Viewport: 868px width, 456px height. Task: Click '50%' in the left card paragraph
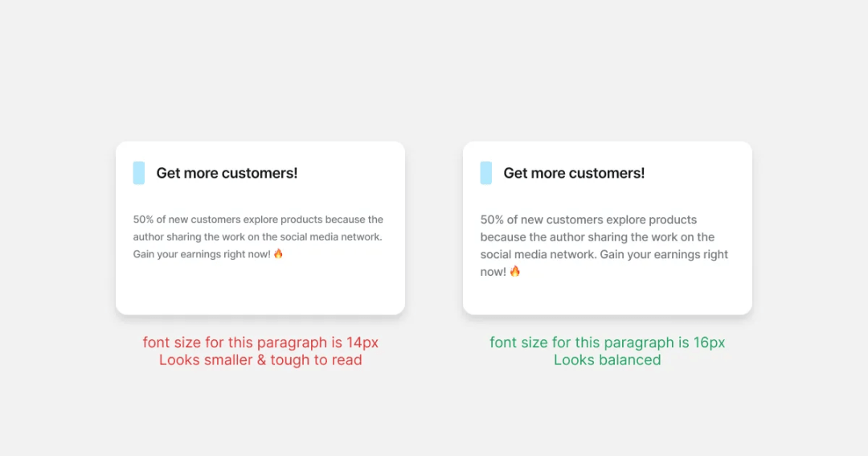[143, 220]
